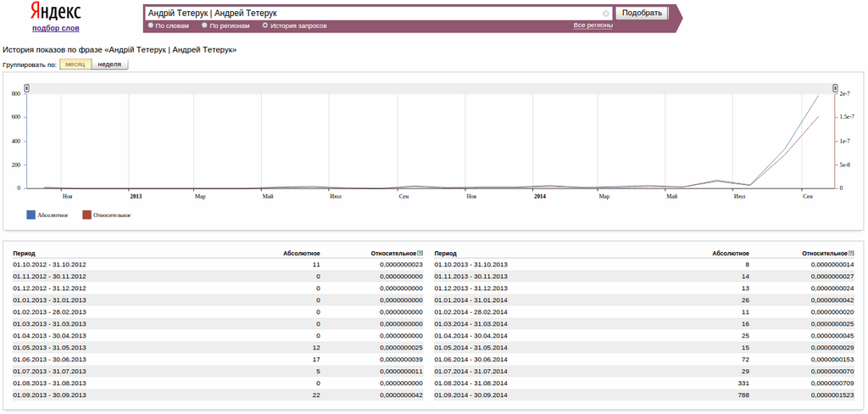Select row 01.09.2014 - 30.09.2014
The height and width of the screenshot is (414, 868).
click(x=644, y=395)
